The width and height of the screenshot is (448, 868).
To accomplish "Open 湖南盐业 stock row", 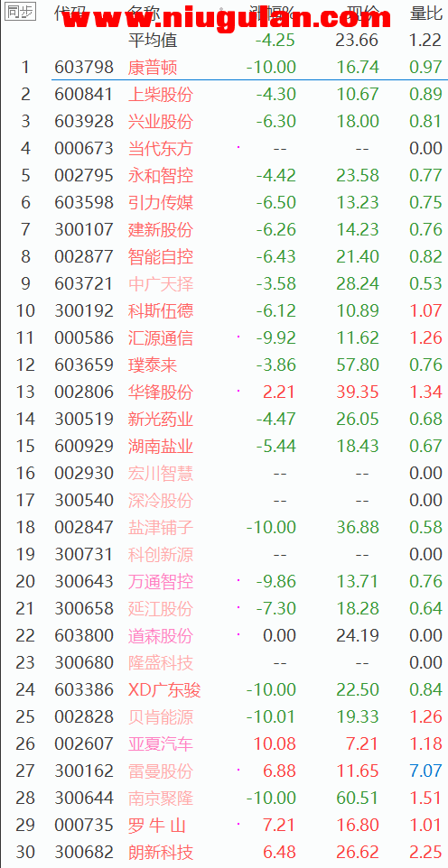I will pos(224,447).
